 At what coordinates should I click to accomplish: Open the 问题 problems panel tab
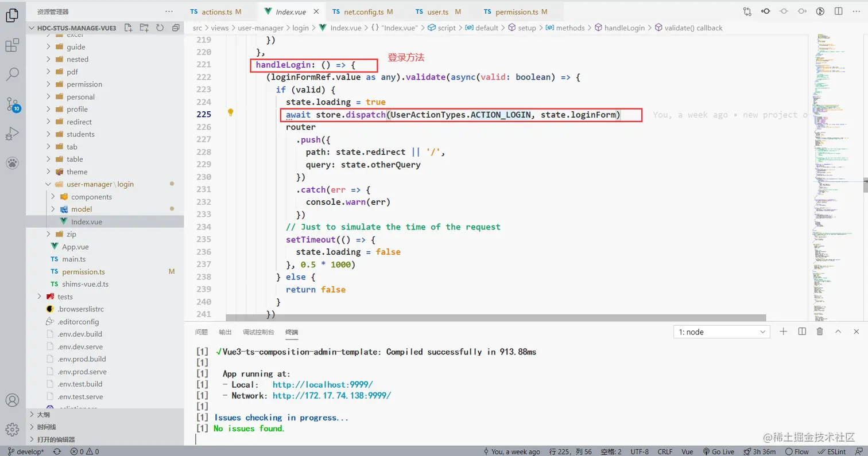201,332
